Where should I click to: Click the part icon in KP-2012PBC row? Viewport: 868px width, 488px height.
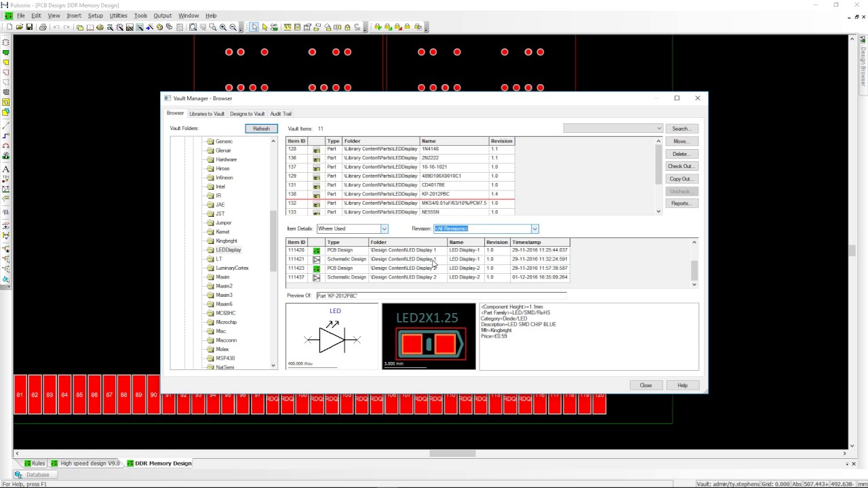click(x=316, y=195)
